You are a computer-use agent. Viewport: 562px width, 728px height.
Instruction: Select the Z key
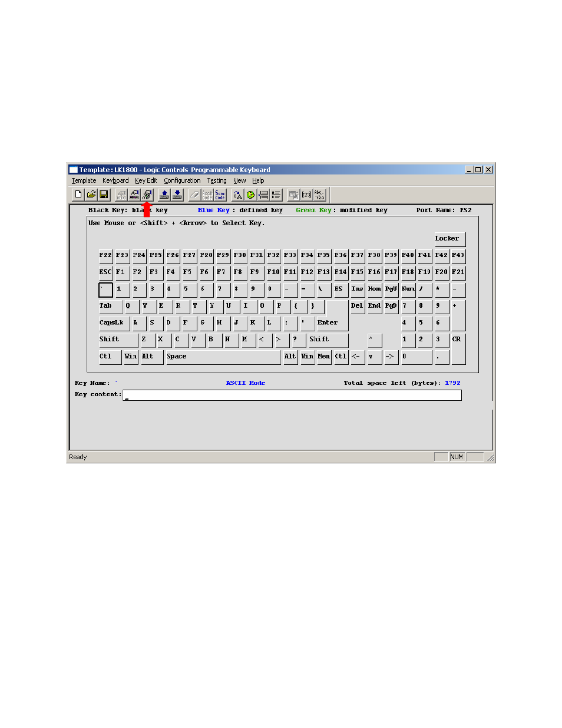tap(147, 340)
